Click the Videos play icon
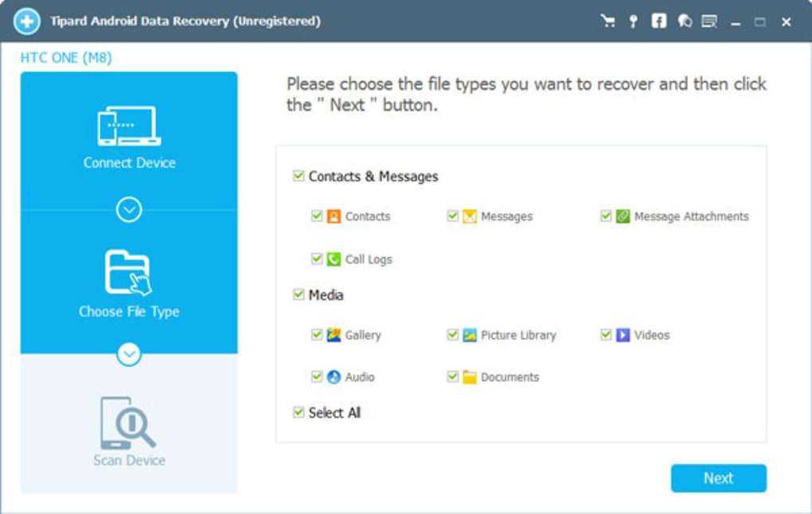The width and height of the screenshot is (812, 514). (x=623, y=335)
